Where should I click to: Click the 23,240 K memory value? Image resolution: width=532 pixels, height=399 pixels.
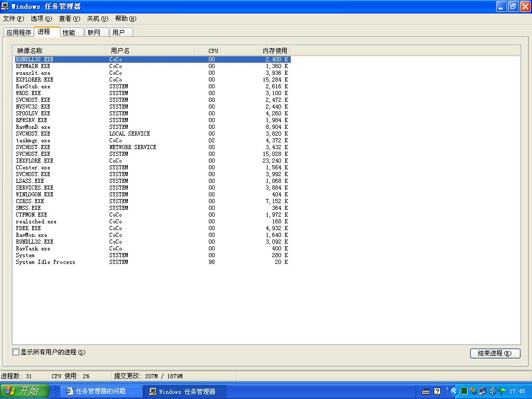pos(275,161)
